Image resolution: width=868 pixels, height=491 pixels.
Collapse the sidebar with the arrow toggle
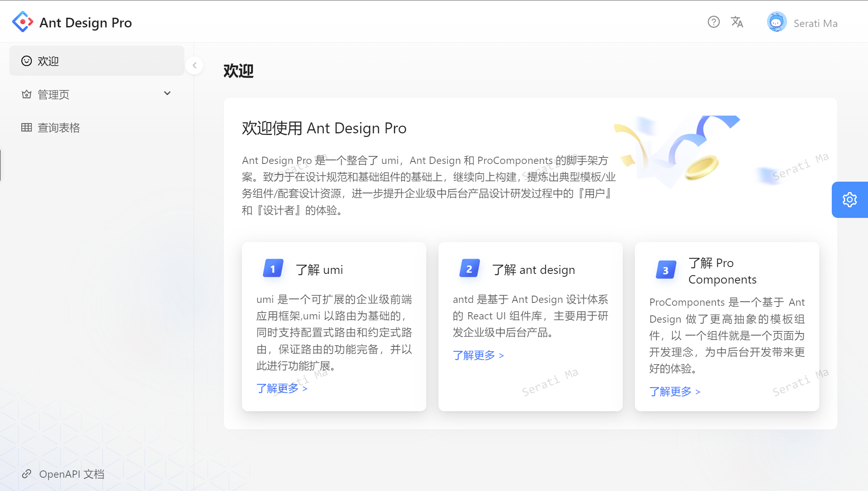click(x=194, y=65)
